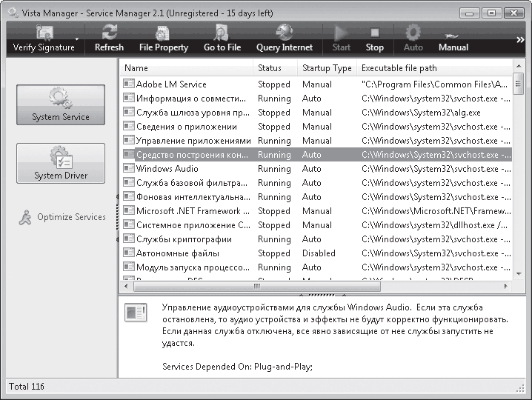Click the Disabled startup type of Автономные файлы
The image size is (532, 400).
click(319, 253)
